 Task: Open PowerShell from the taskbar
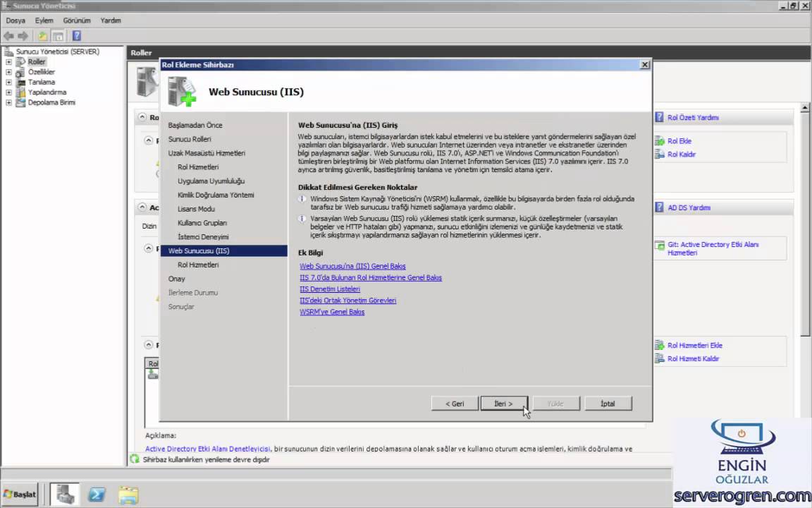[x=97, y=494]
